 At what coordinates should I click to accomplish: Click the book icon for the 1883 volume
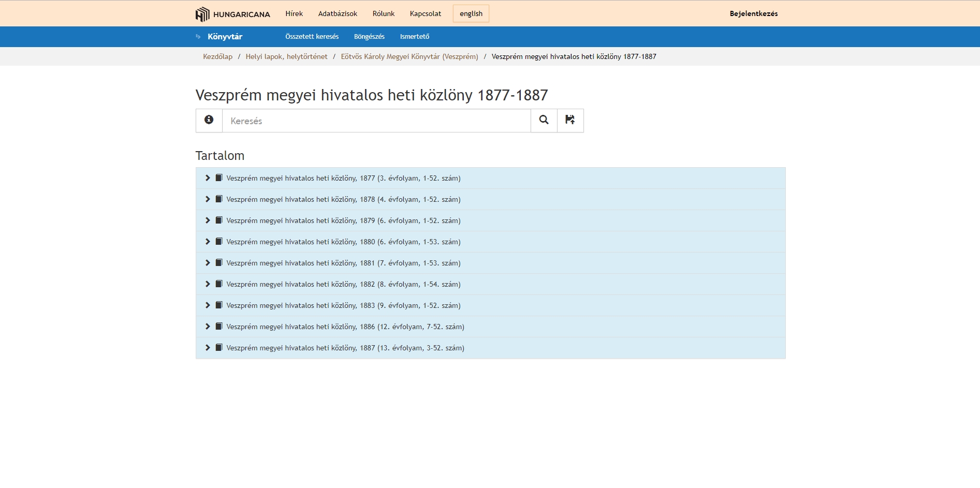click(219, 305)
